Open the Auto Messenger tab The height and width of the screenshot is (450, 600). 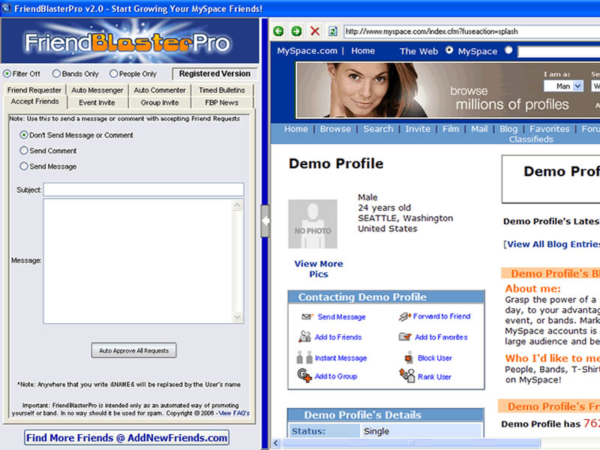(x=97, y=90)
